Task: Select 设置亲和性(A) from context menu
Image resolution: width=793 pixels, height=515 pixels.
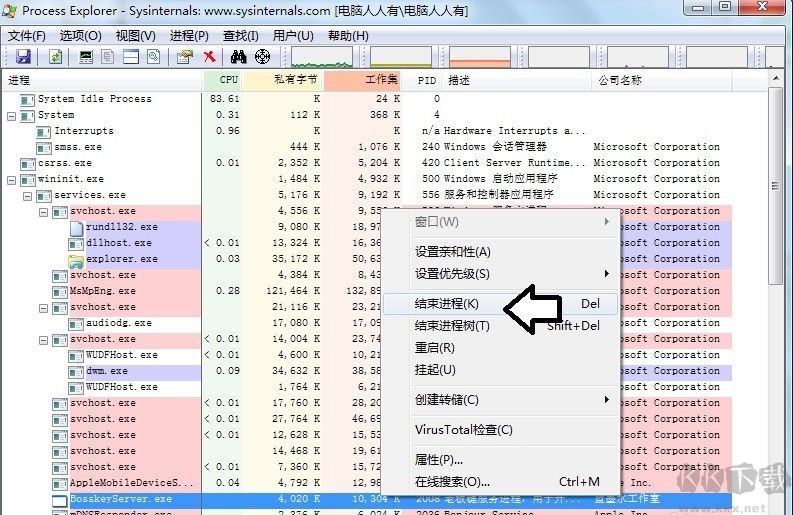Action: tap(500, 252)
